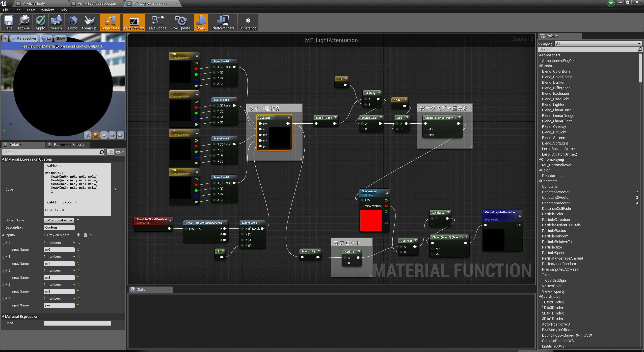Switch to the Parameter Defaults tab
The image size is (644, 352).
coord(68,145)
